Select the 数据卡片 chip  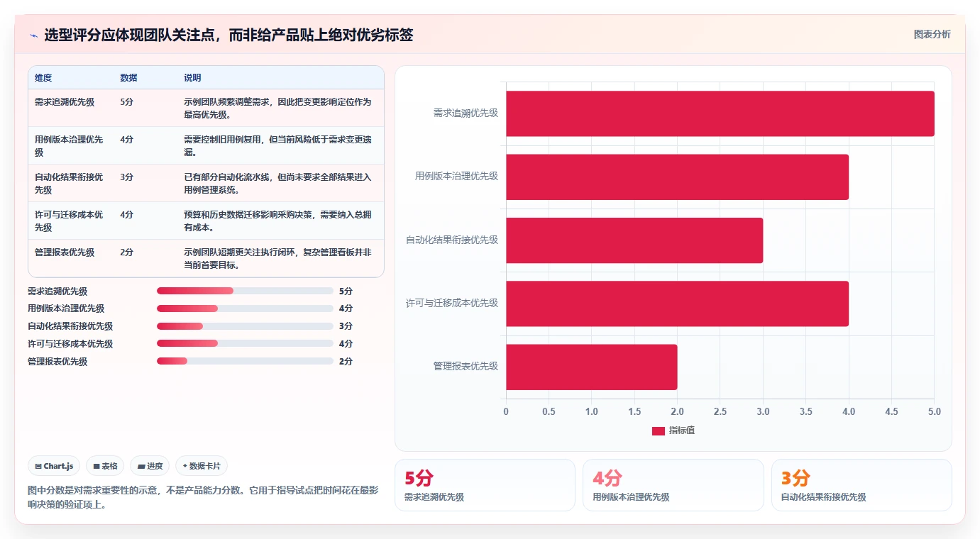[x=202, y=466]
